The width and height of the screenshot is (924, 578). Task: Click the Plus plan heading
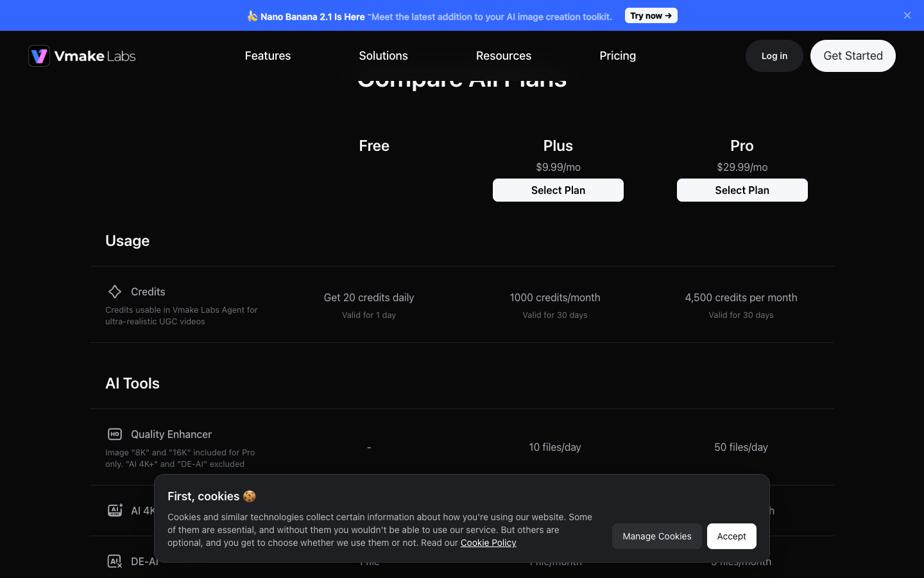tap(558, 146)
